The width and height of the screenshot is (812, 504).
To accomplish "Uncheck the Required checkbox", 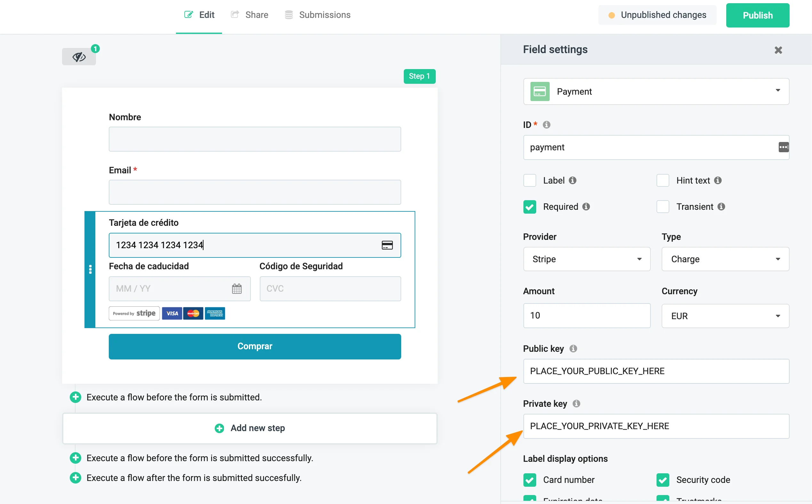I will tap(530, 207).
